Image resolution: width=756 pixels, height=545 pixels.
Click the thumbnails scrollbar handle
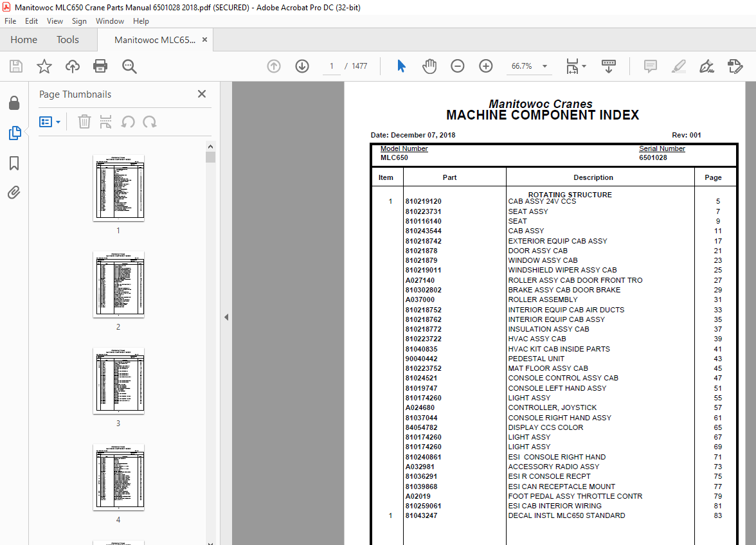210,157
